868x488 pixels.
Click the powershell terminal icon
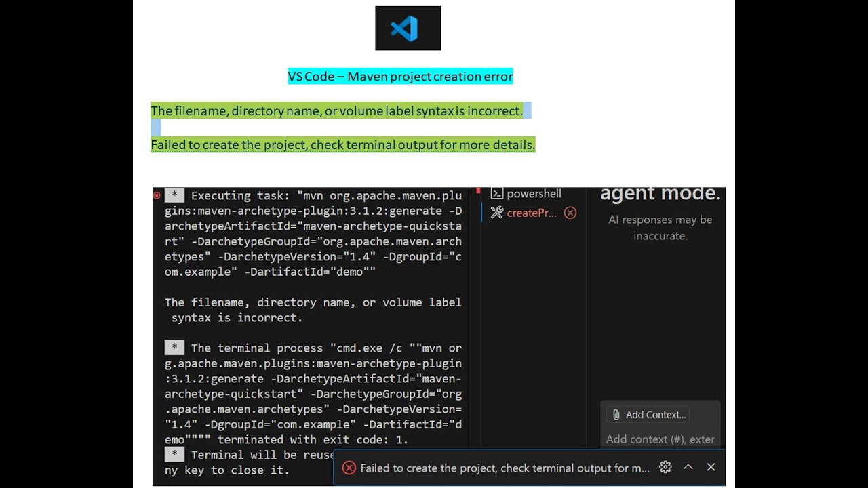pyautogui.click(x=496, y=194)
